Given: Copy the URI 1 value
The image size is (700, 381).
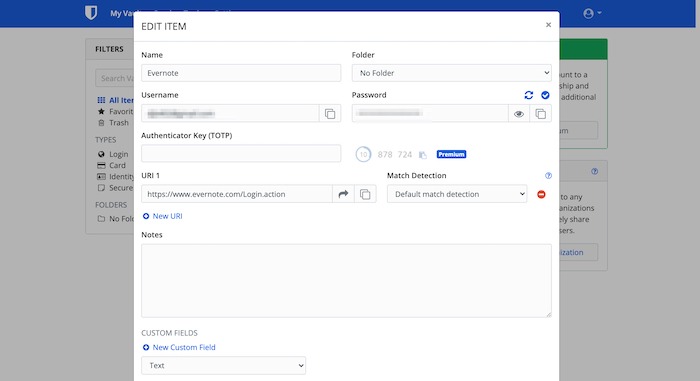Looking at the screenshot, I should coord(365,194).
